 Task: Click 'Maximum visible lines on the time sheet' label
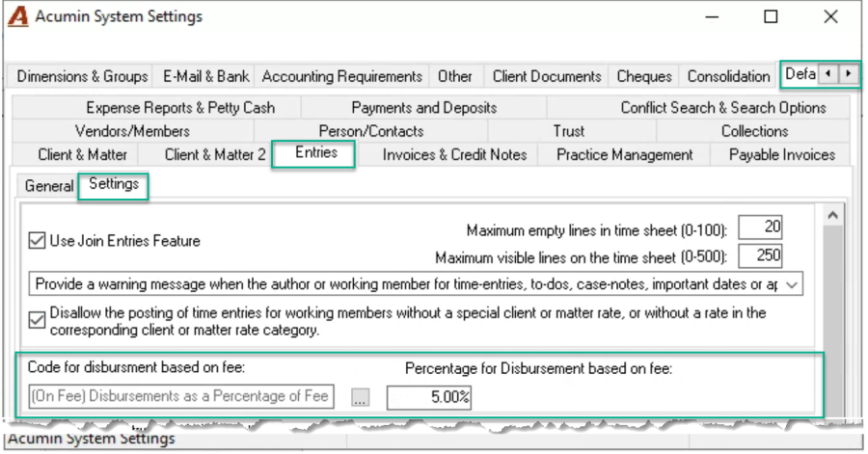[x=582, y=257]
